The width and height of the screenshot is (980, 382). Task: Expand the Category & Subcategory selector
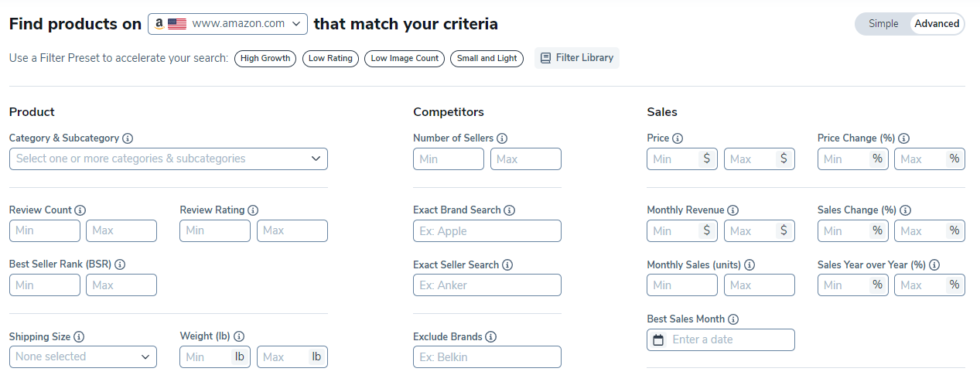click(x=169, y=159)
